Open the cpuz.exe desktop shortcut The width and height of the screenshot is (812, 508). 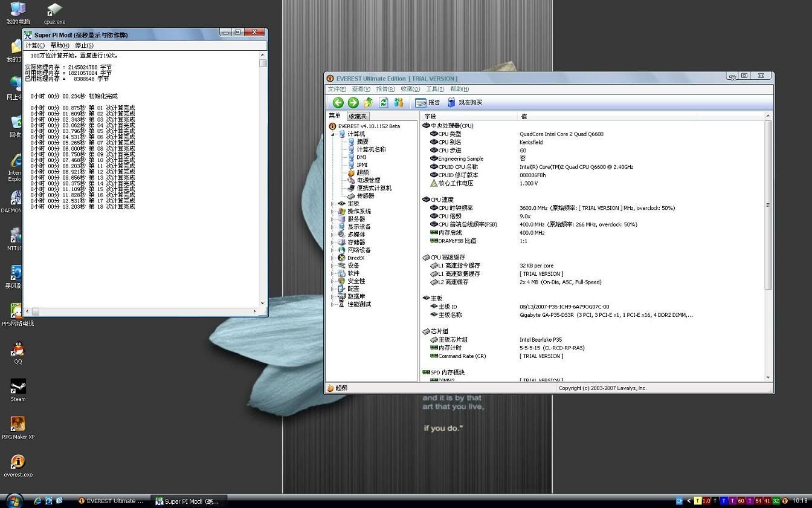(x=54, y=10)
